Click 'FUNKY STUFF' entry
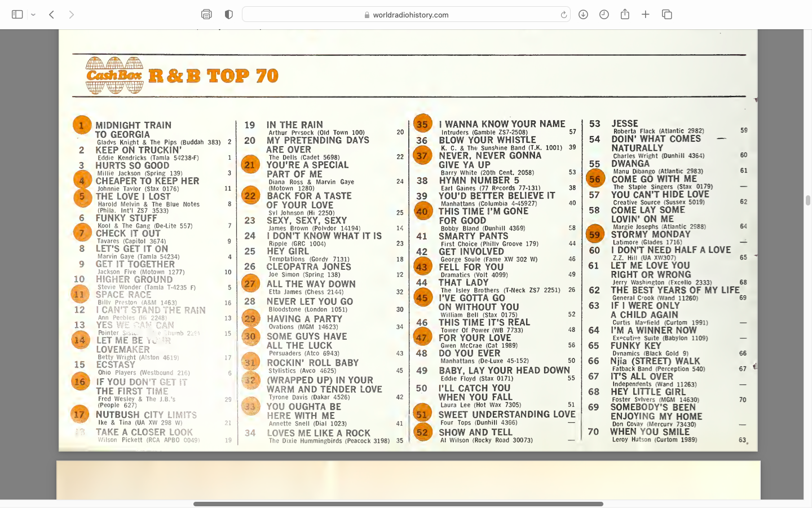 coord(126,218)
